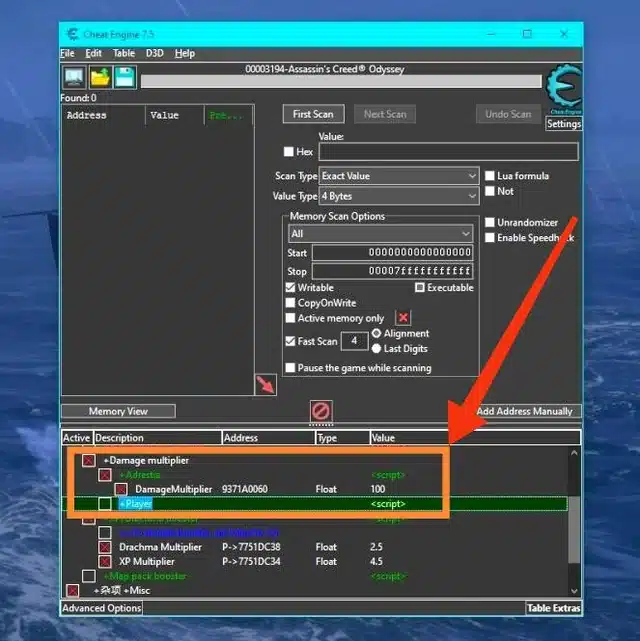Click the red no-entry clear list icon
This screenshot has height=641, width=640.
click(321, 411)
